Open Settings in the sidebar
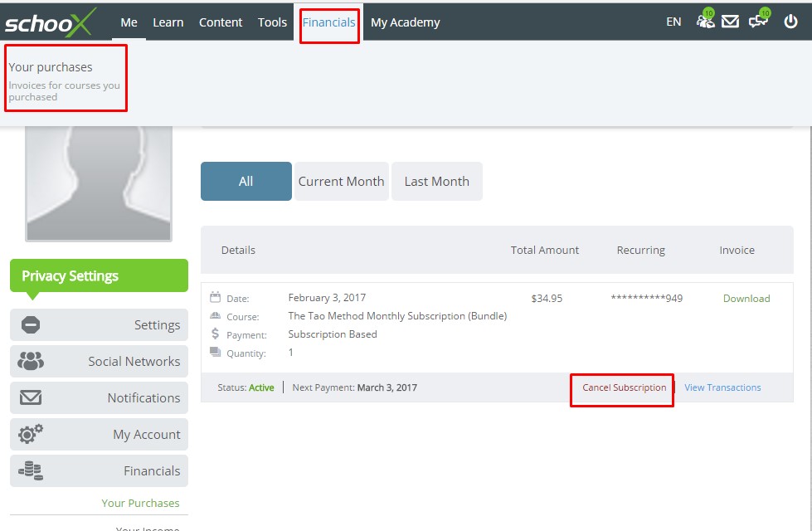812x531 pixels. pos(99,324)
